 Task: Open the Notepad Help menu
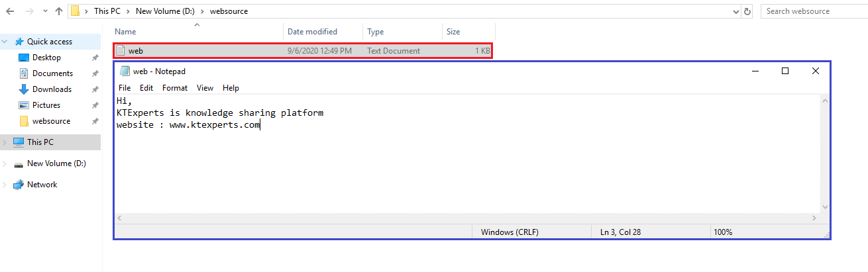point(231,88)
